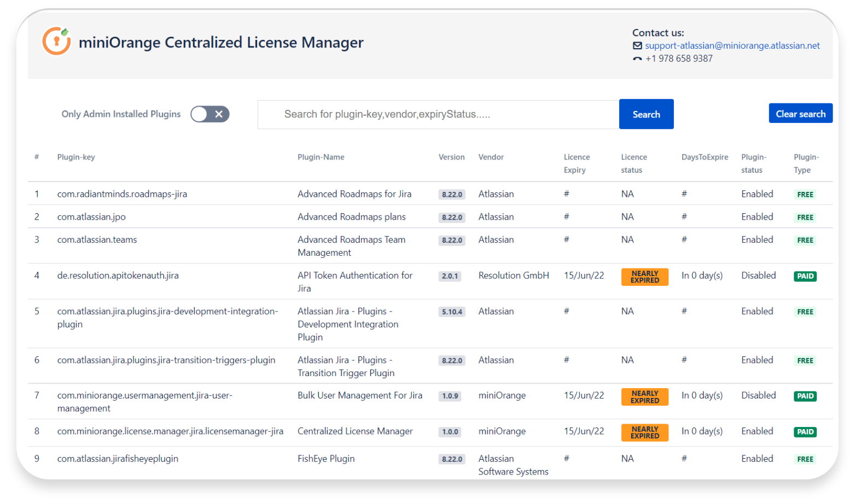Click the Vendor column header
855x504 pixels.
coord(491,157)
